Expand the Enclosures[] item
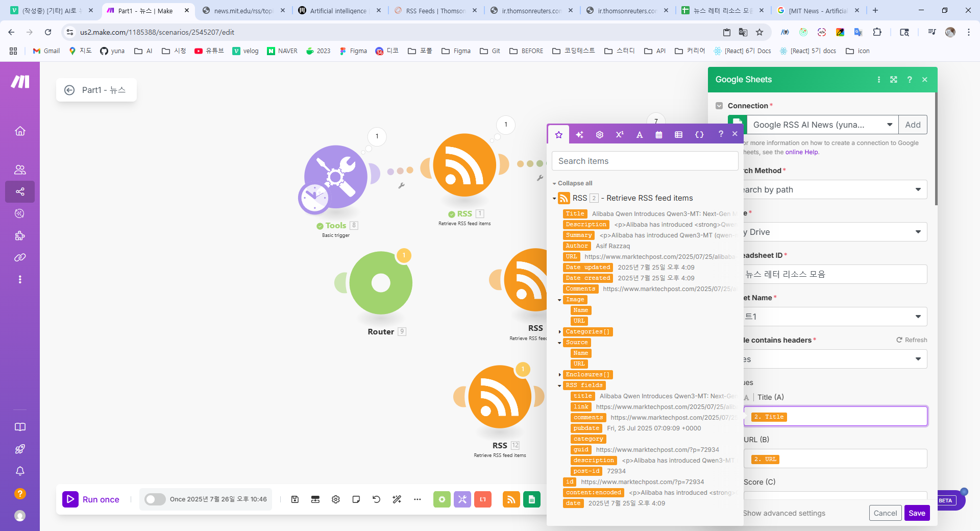 559,375
